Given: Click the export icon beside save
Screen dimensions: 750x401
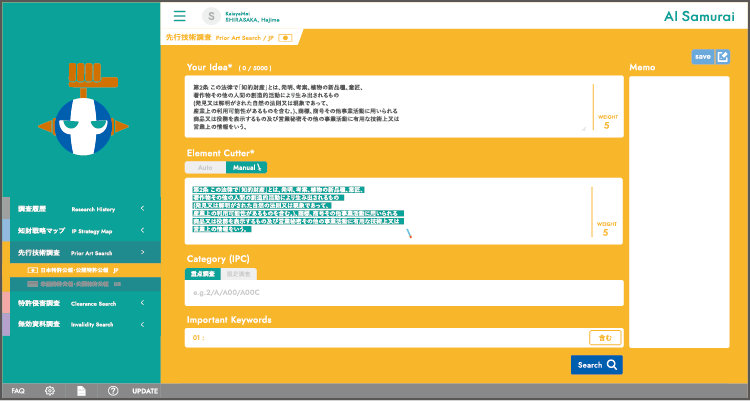Looking at the screenshot, I should pos(723,57).
